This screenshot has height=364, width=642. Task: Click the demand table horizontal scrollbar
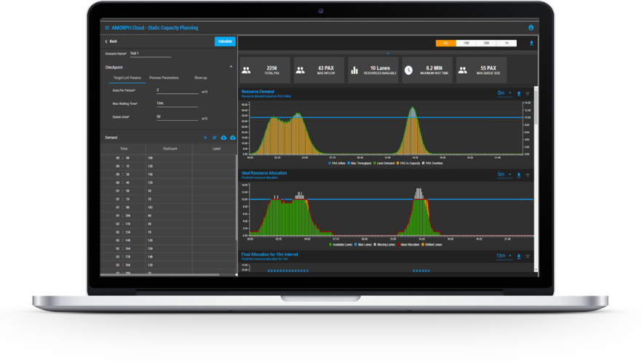pyautogui.click(x=160, y=274)
